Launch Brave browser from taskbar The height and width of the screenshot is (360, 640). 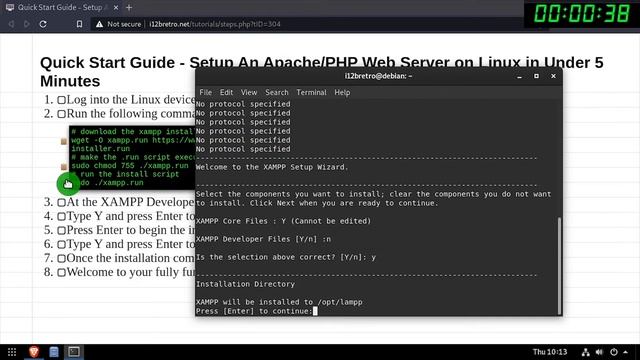[34, 351]
